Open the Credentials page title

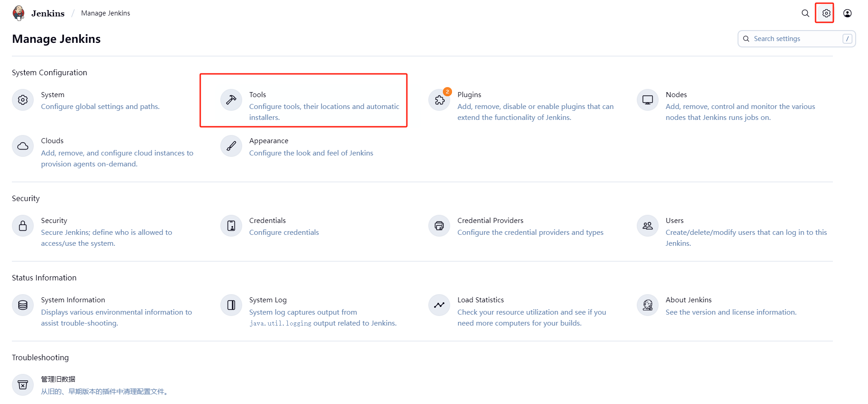click(267, 220)
